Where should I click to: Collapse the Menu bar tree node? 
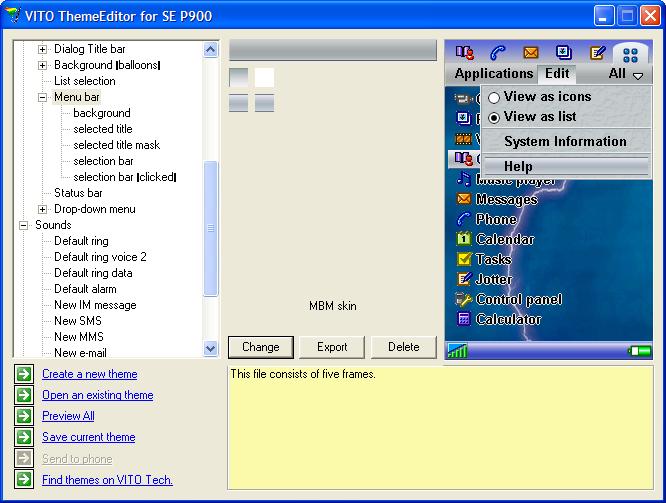click(x=42, y=97)
